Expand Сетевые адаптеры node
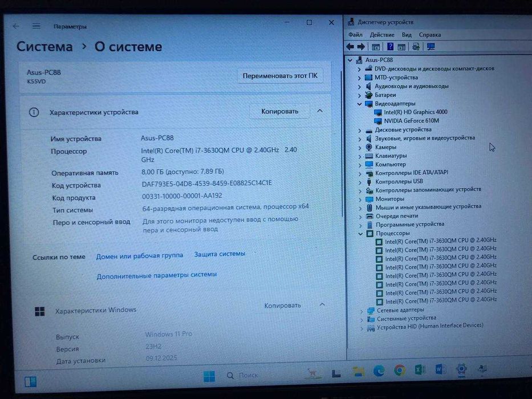532x399 pixels. coord(362,311)
